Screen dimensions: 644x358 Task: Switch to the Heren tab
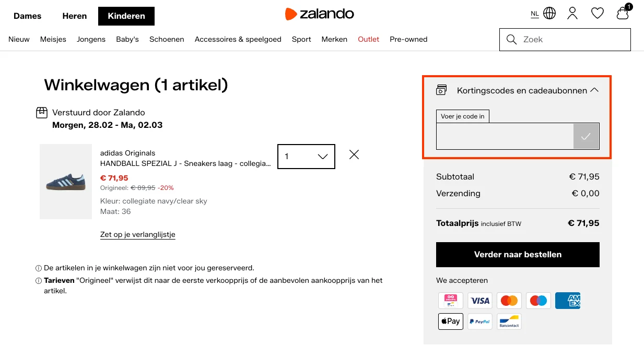74,16
